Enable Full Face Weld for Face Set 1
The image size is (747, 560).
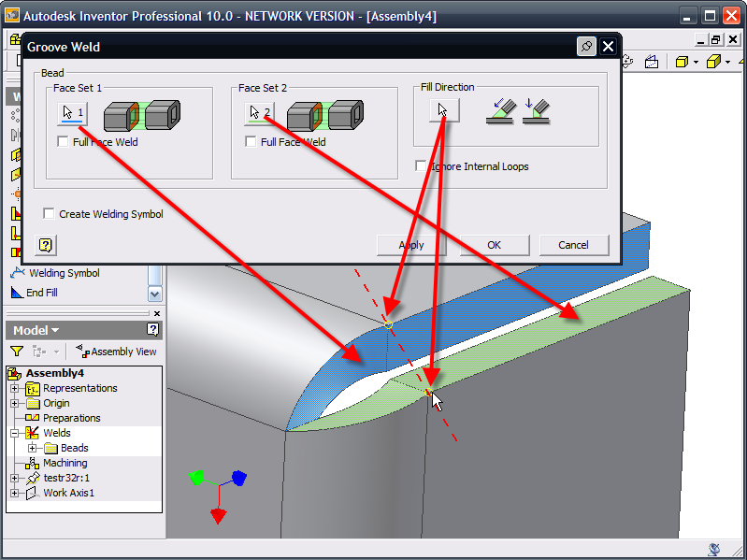pyautogui.click(x=63, y=141)
